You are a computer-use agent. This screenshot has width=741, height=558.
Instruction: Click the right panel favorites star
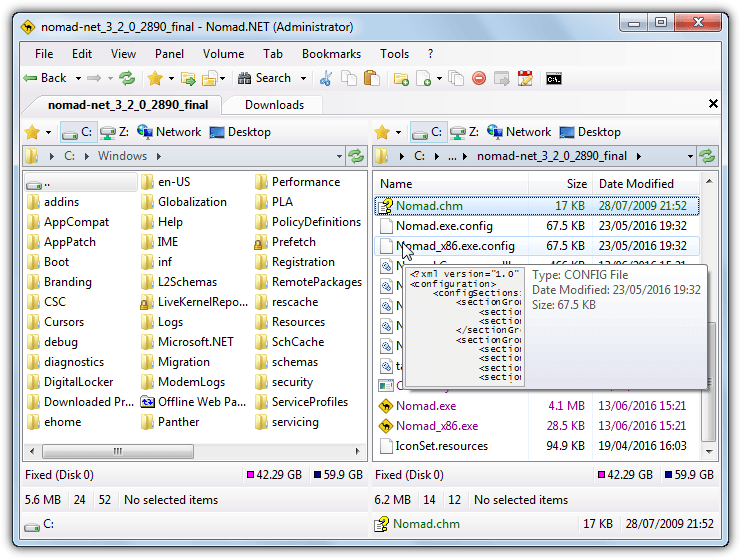pos(382,132)
